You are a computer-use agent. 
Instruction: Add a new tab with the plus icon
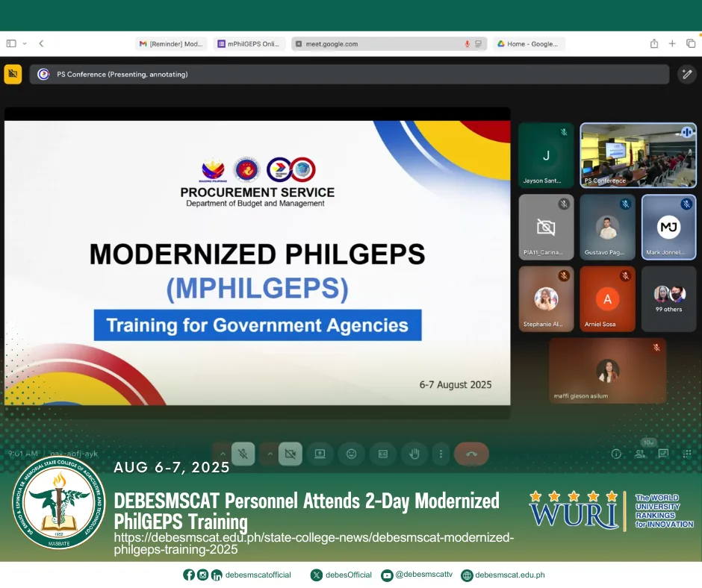click(x=672, y=43)
